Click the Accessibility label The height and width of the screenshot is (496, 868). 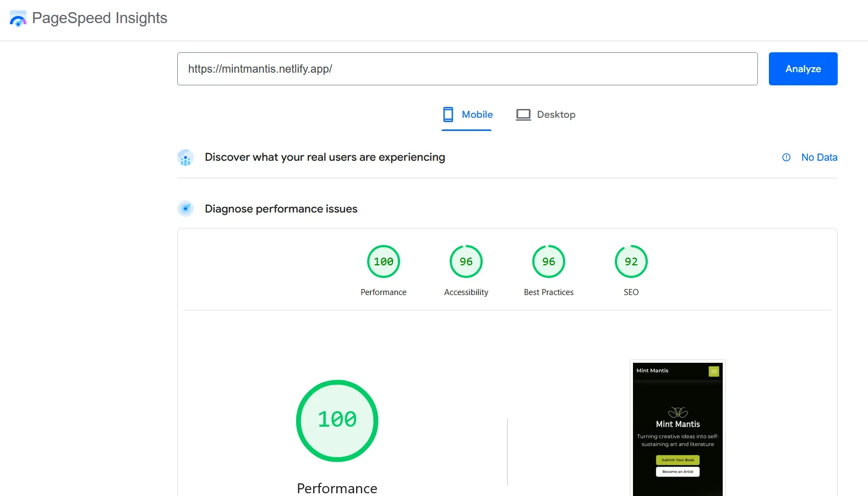[x=466, y=292]
